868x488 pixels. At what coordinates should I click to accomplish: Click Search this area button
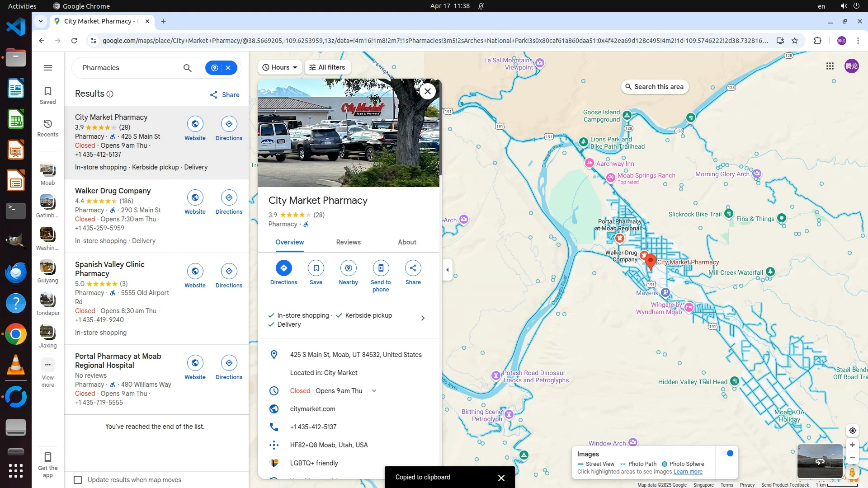pyautogui.click(x=654, y=87)
